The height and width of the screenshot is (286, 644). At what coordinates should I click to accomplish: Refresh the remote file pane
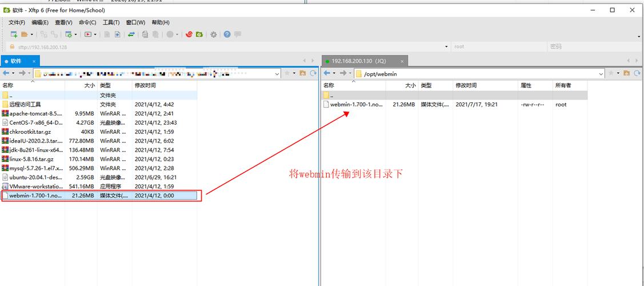[x=638, y=73]
